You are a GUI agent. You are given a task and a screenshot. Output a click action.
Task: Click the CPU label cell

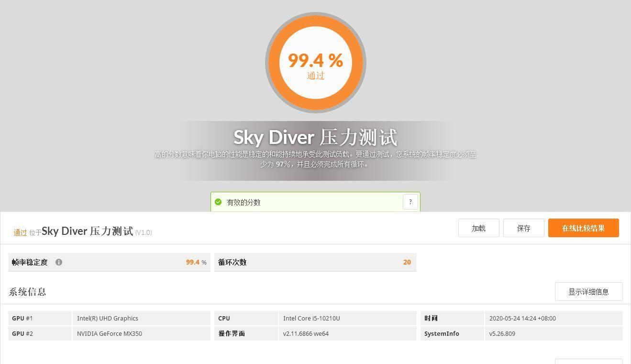click(x=246, y=318)
